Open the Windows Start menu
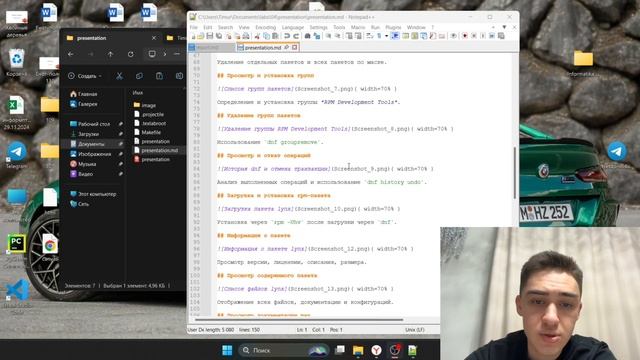Screen dimensions: 640x360 pyautogui.click(x=227, y=350)
